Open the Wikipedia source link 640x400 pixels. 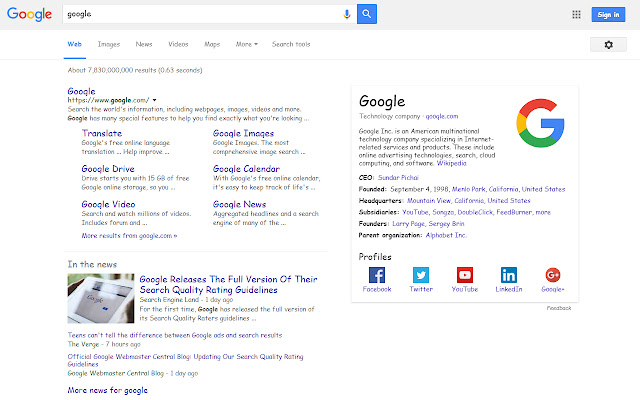tap(451, 163)
